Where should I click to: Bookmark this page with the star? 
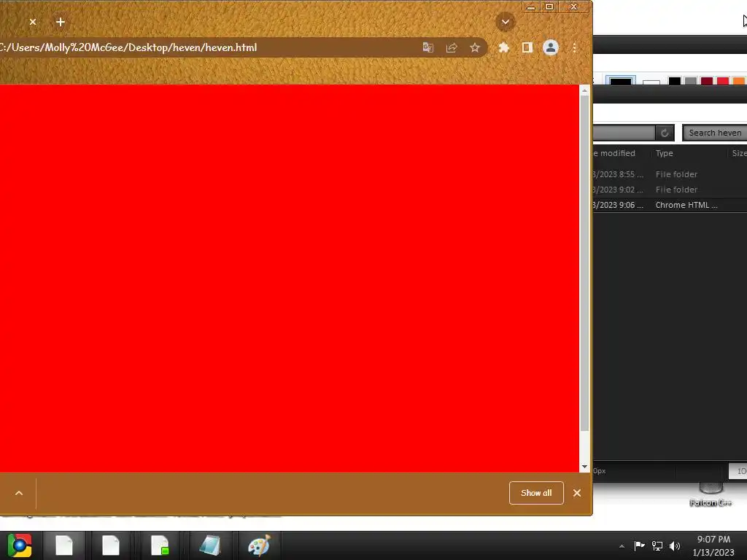(x=474, y=47)
